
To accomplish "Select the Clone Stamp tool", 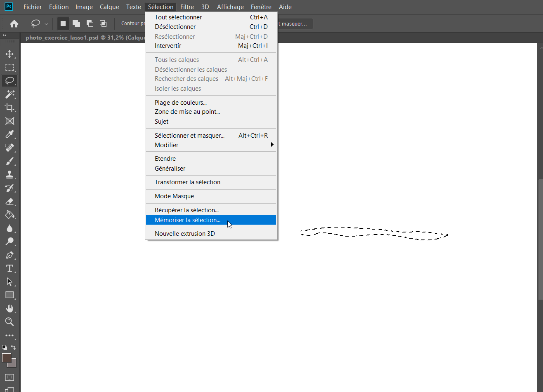I will 9,174.
